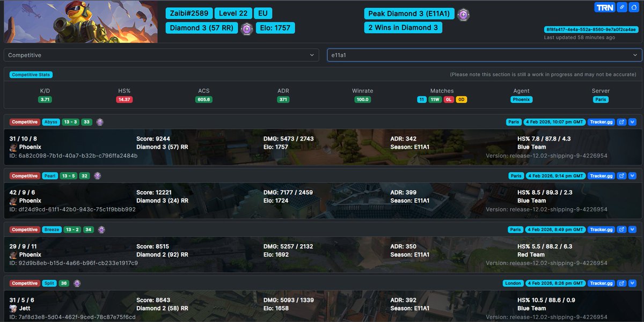
Task: Click the 13 - 5 score on Pearl match
Action: pos(68,175)
